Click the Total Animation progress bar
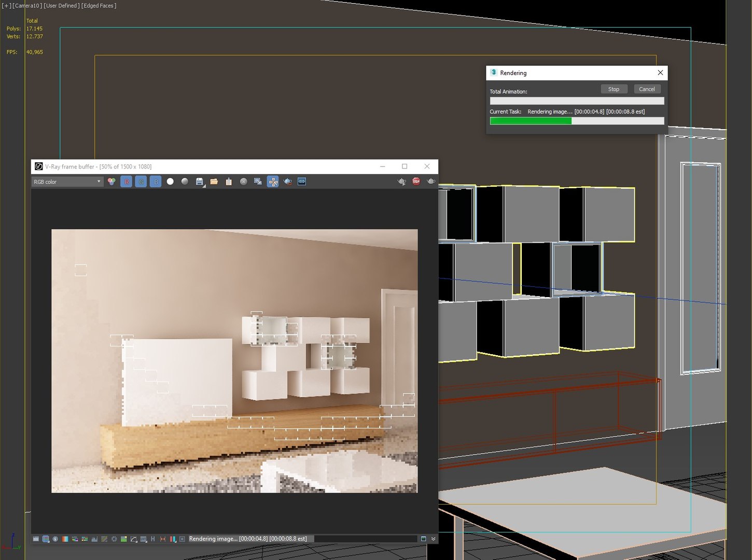 [577, 101]
